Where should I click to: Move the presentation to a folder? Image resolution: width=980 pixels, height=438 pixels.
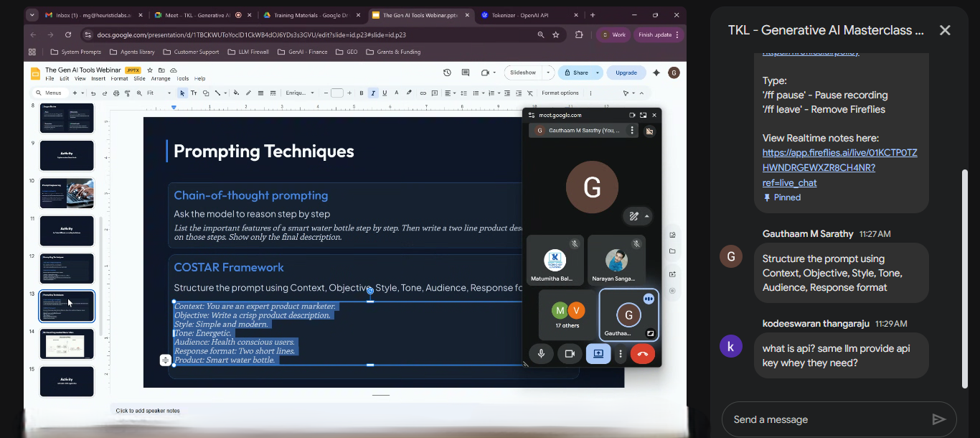[161, 70]
